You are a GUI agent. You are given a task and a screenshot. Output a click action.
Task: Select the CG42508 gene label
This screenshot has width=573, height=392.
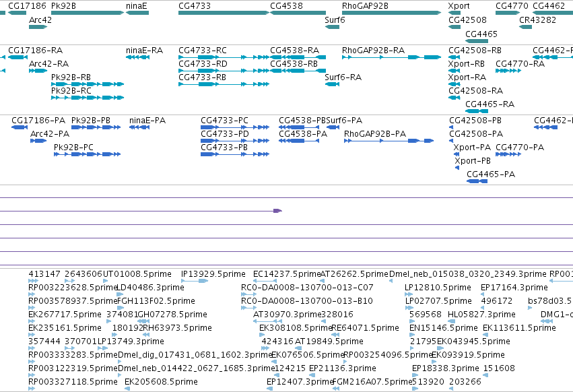(467, 20)
